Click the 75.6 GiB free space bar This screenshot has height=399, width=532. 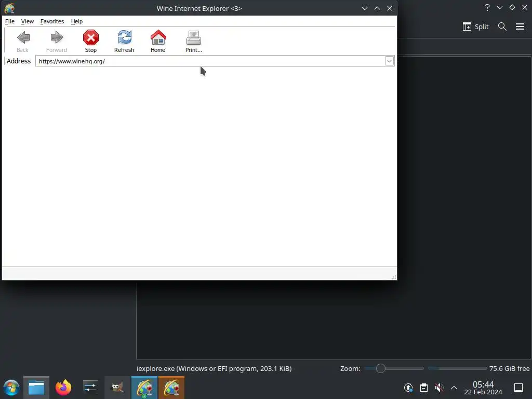click(x=457, y=368)
